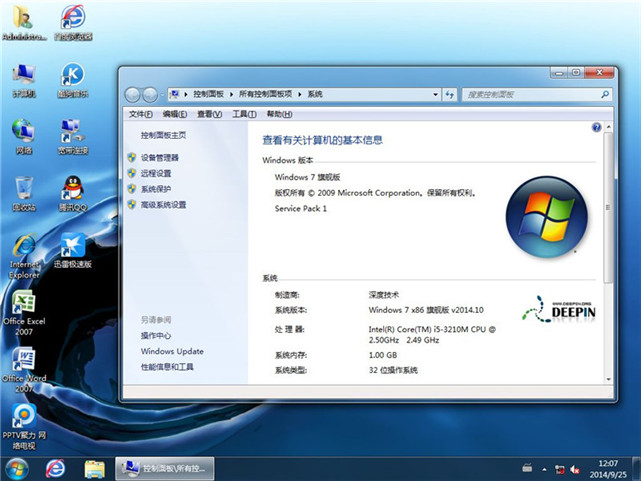Open the 回收站 recycle bin icon

tap(24, 194)
